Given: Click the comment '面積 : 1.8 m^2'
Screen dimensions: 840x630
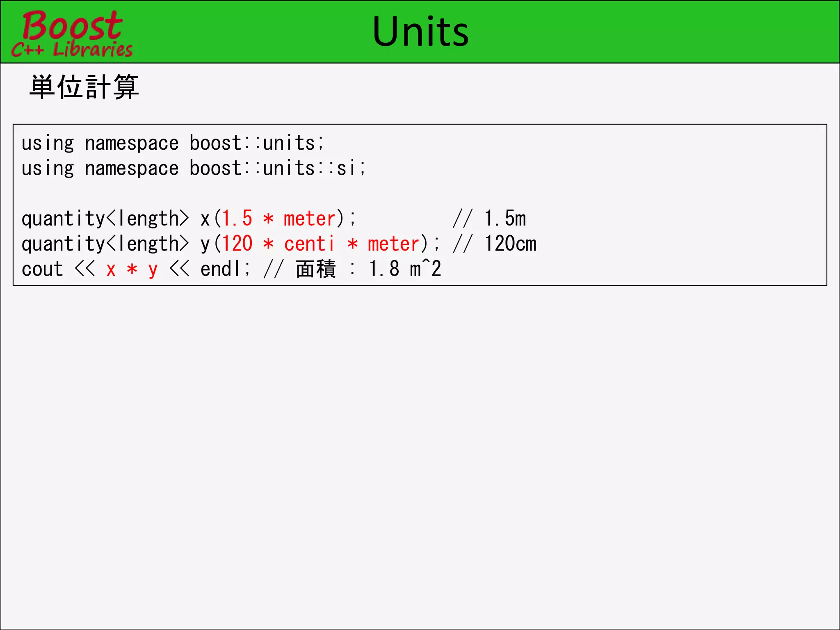Looking at the screenshot, I should point(368,269).
